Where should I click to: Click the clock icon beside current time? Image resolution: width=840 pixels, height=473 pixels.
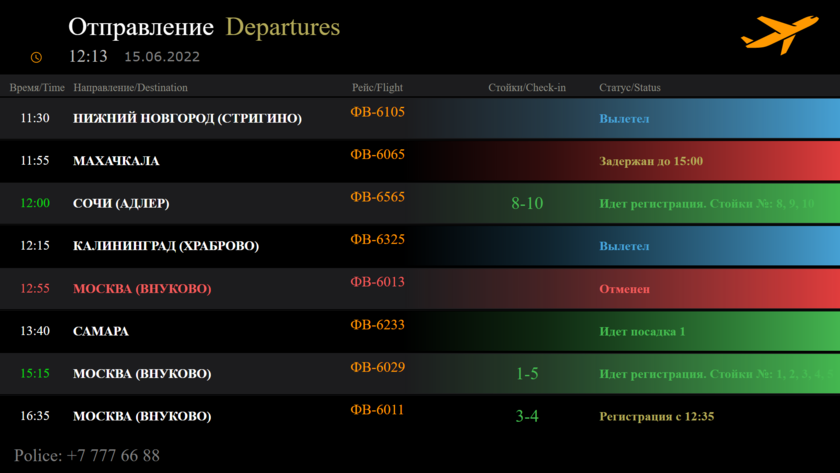[x=37, y=58]
